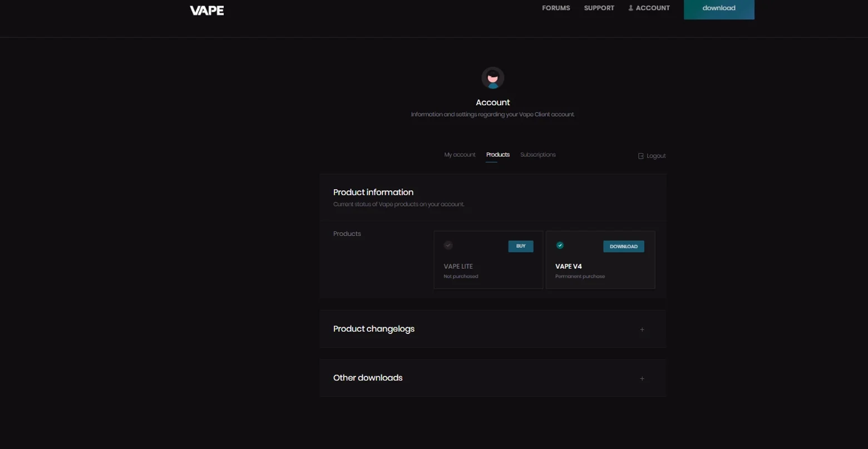
Task: Click the VAPE V4 product name
Action: click(569, 267)
